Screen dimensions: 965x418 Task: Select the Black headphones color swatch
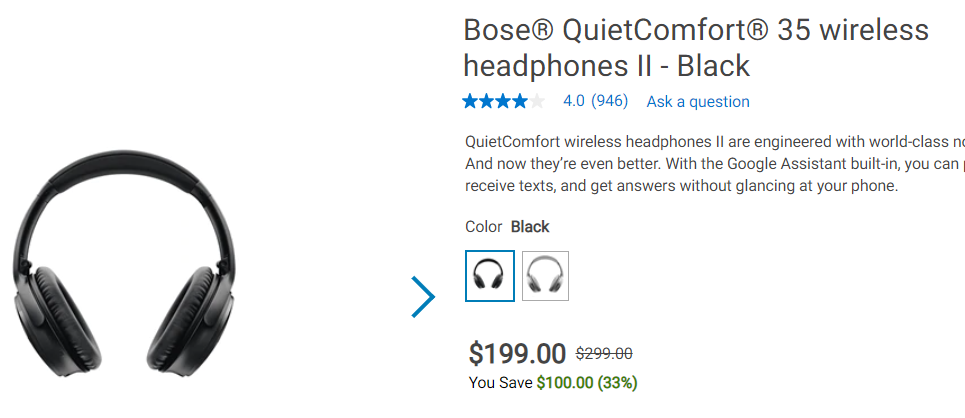[x=489, y=276]
